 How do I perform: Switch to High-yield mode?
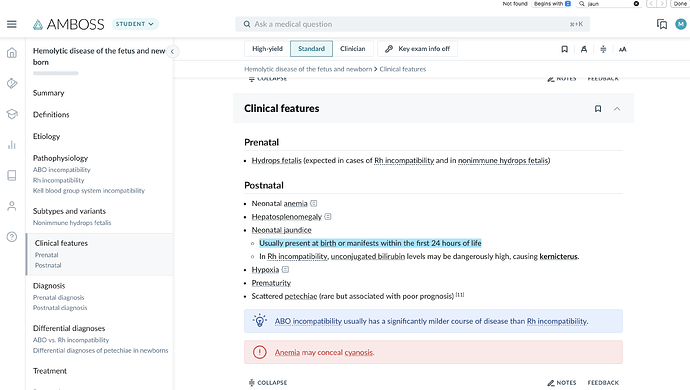(267, 49)
